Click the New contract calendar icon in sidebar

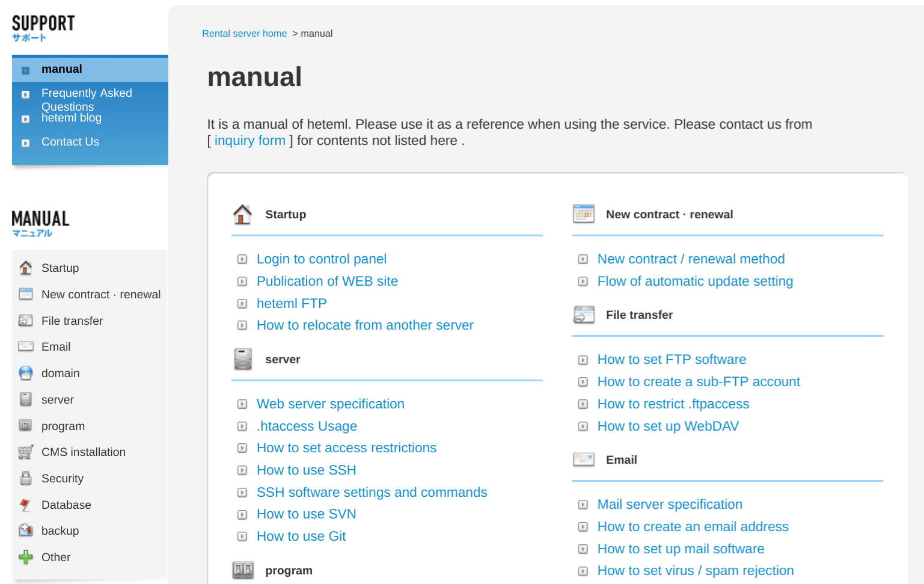pos(26,294)
